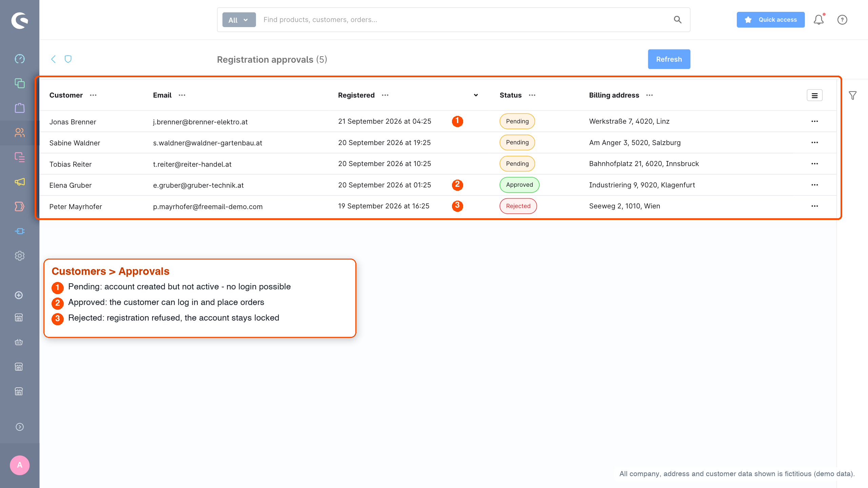Screen dimensions: 868x488
Task: Open the Email column options menu
Action: click(x=182, y=95)
